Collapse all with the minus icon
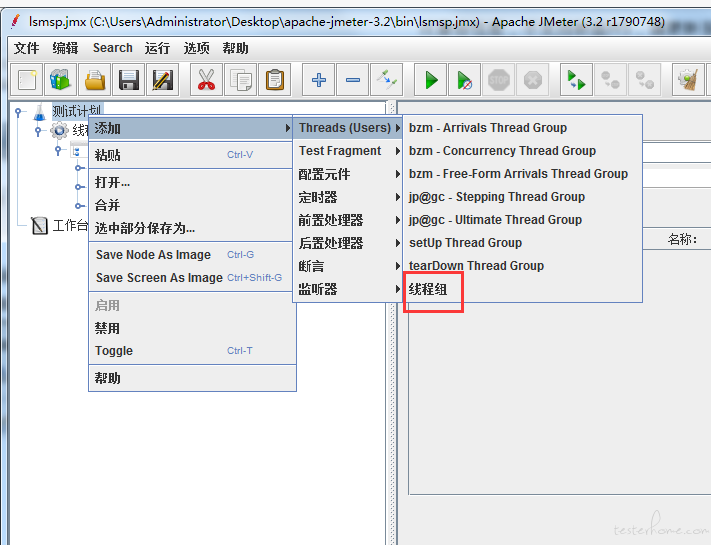The height and width of the screenshot is (545, 711). pos(353,80)
